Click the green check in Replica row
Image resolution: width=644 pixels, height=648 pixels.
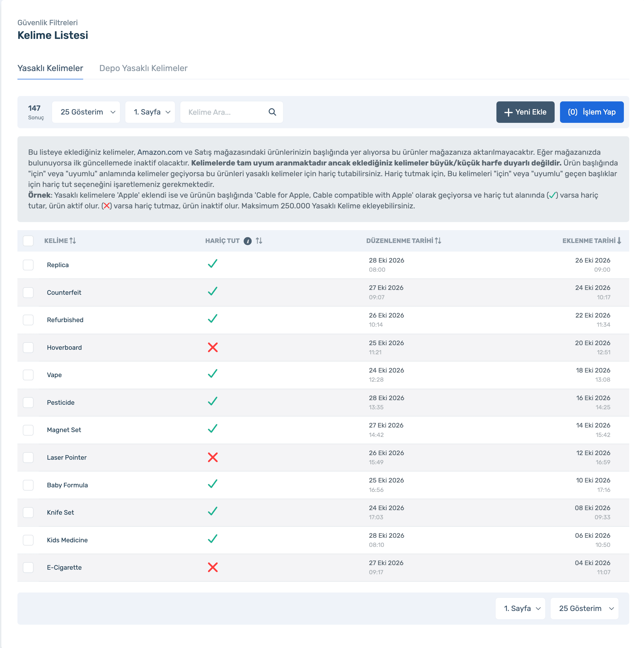coord(213,264)
